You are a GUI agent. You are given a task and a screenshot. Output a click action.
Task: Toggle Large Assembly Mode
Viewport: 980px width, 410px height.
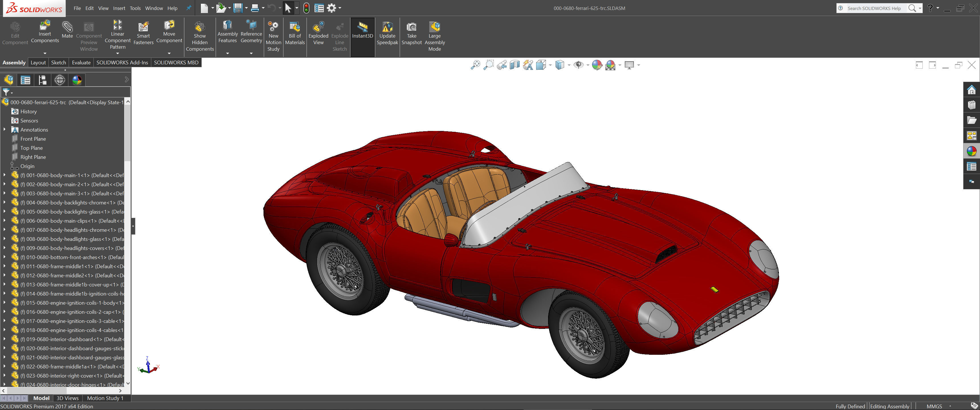pos(434,36)
